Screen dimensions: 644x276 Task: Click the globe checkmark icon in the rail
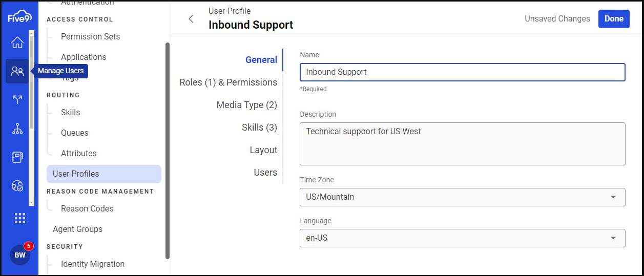tap(17, 186)
